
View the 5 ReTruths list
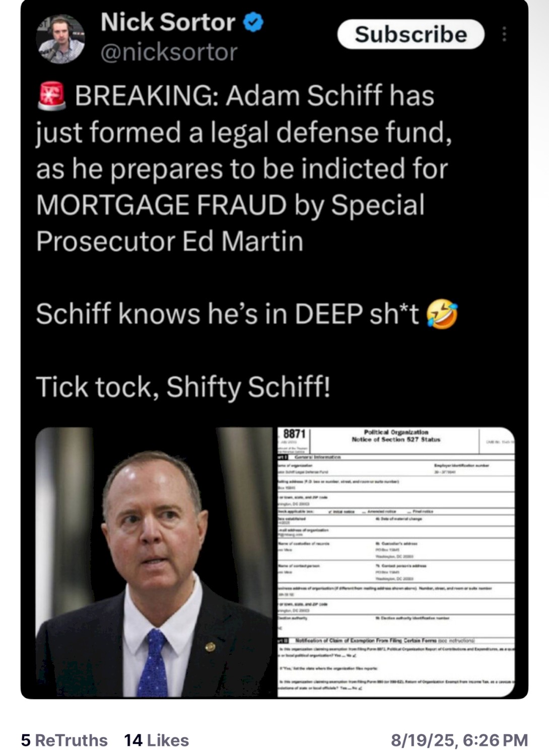pos(64,740)
